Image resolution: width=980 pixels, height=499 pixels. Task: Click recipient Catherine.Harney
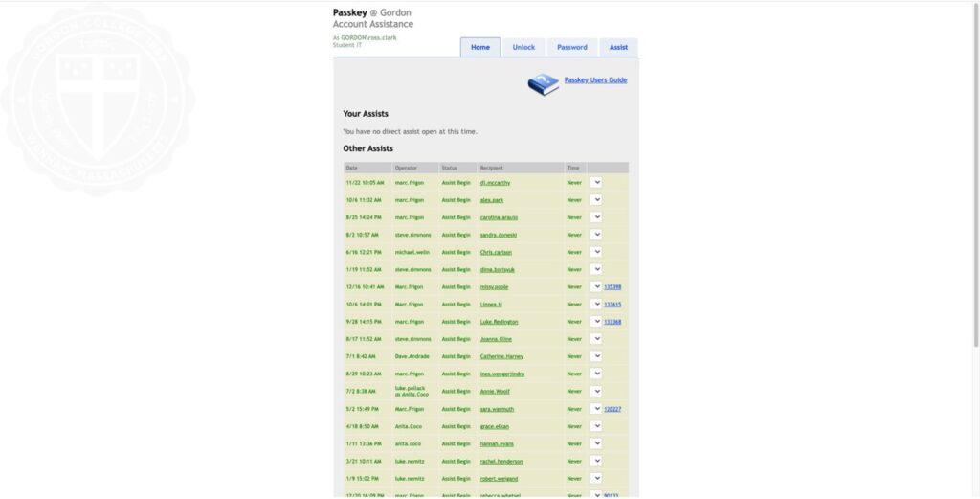[x=501, y=356]
